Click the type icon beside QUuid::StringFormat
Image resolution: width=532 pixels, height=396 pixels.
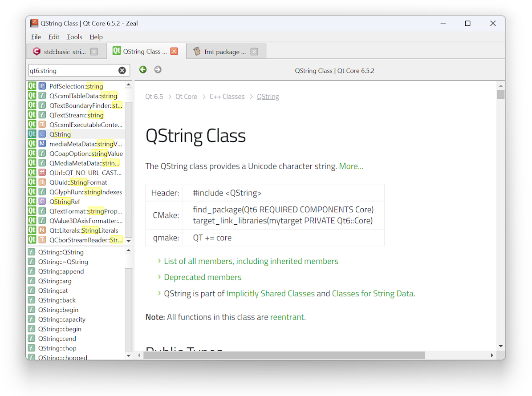tap(42, 182)
